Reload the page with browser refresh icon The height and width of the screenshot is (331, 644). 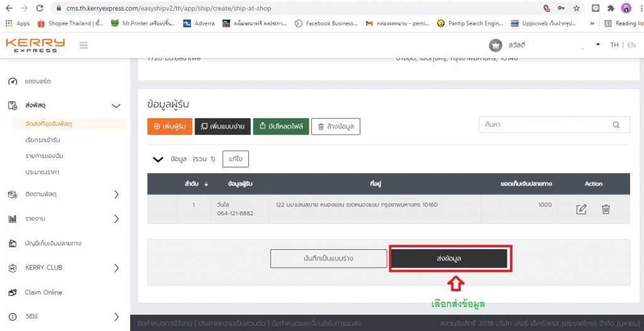point(40,8)
